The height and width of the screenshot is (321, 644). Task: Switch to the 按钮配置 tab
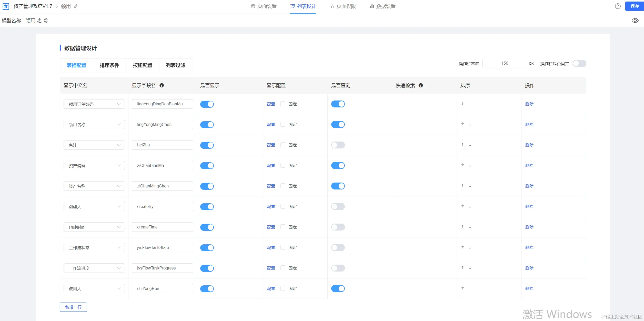[x=143, y=65]
